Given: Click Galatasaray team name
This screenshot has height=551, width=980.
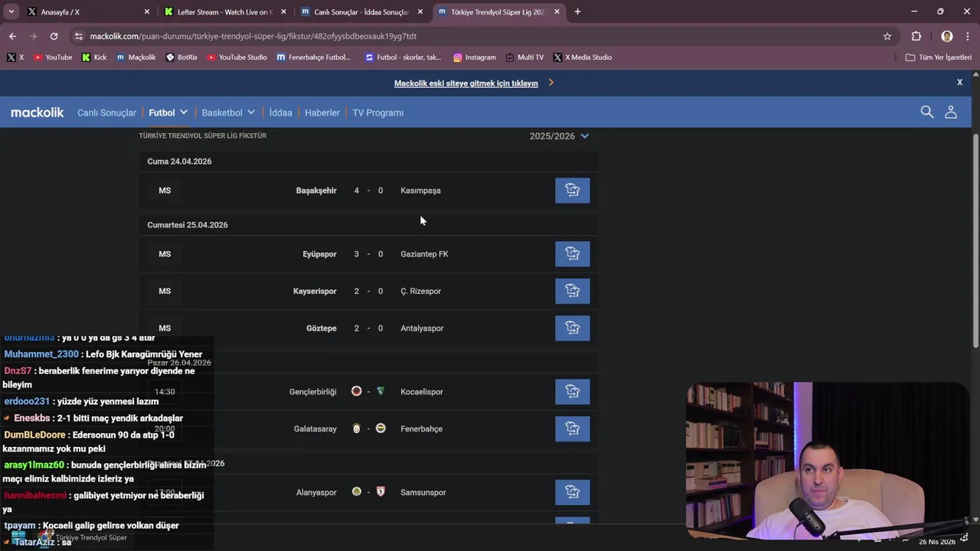Looking at the screenshot, I should [315, 429].
